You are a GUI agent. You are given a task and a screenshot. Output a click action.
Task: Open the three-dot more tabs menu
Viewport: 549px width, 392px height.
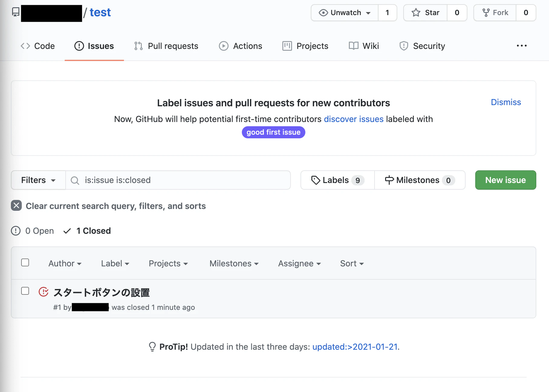(521, 46)
